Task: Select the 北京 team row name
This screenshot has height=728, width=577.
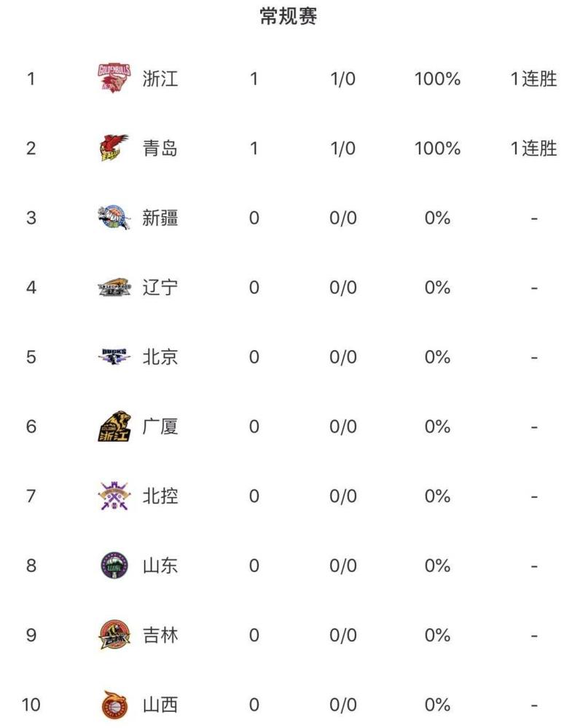Action: click(x=160, y=357)
